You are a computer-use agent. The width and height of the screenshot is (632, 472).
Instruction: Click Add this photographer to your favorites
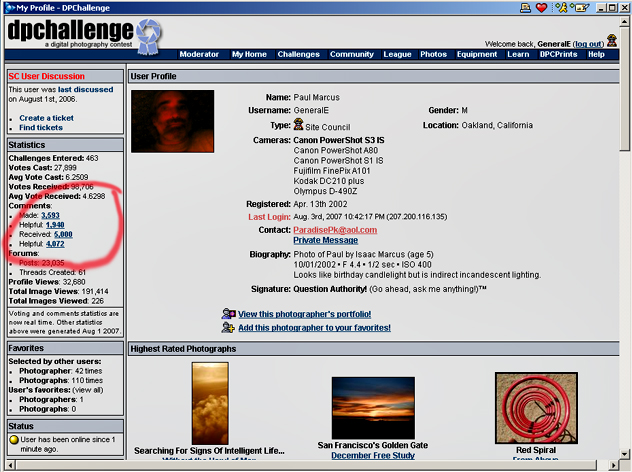[x=314, y=328]
